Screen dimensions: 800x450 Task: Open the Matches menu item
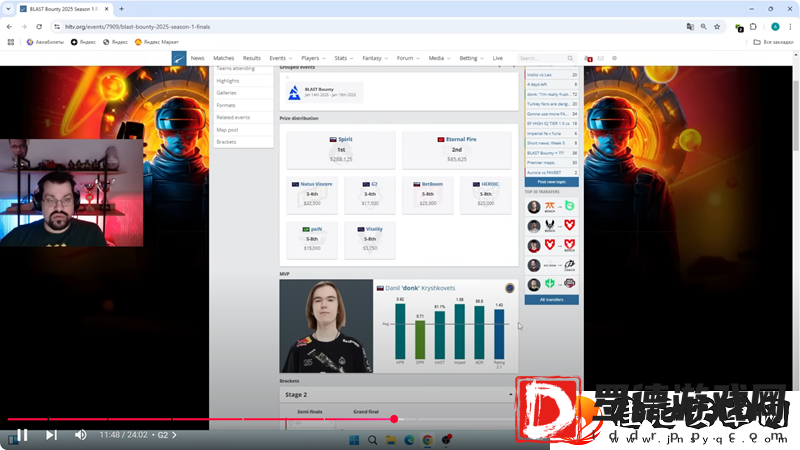223,58
